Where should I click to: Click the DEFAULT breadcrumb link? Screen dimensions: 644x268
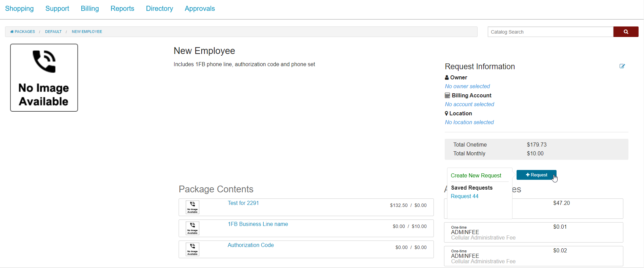53,32
